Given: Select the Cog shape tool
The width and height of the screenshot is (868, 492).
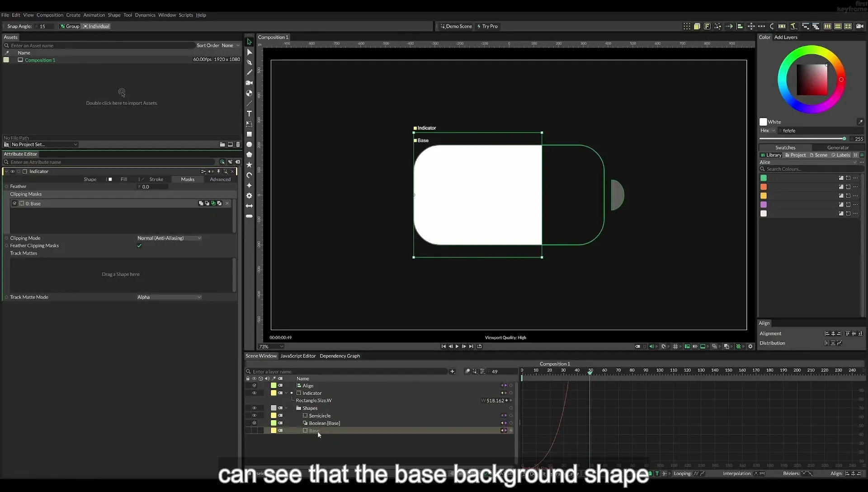Looking at the screenshot, I should pyautogui.click(x=249, y=196).
